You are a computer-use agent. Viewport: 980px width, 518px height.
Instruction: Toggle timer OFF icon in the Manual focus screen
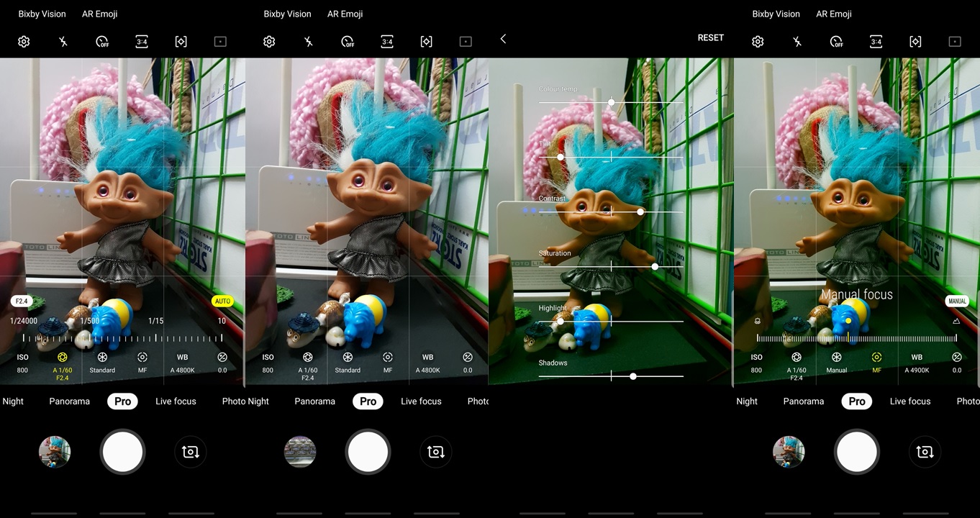pyautogui.click(x=837, y=42)
